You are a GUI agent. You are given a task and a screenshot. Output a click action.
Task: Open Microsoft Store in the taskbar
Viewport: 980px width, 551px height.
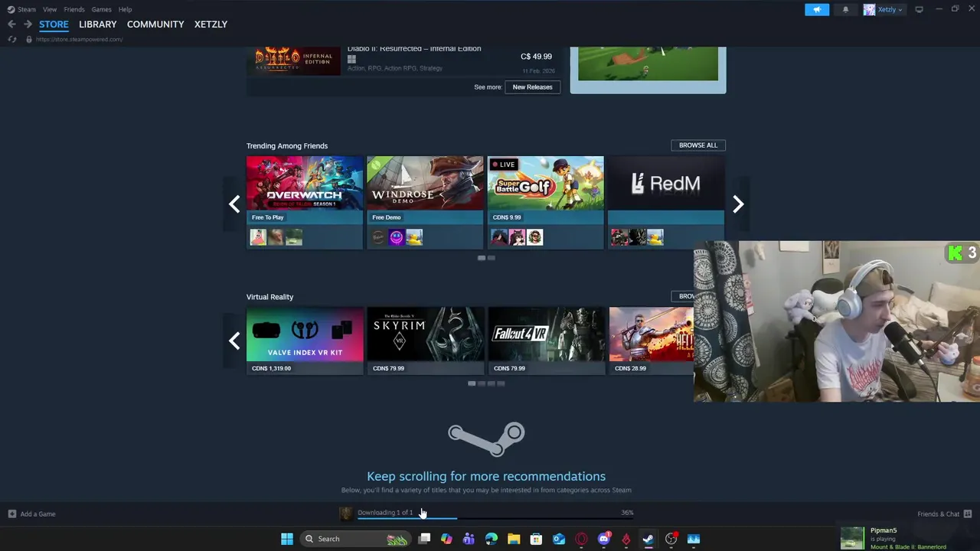[536, 539]
